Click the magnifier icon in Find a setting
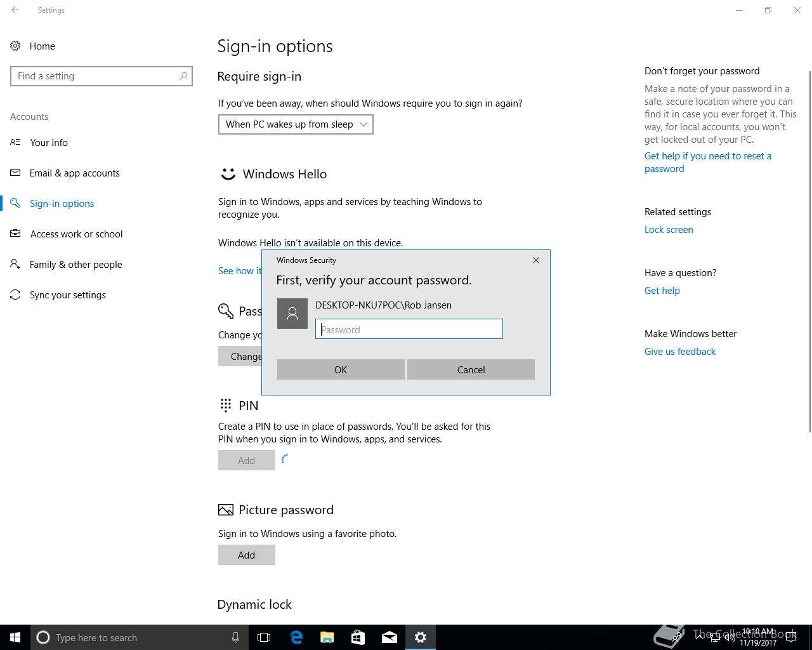Image resolution: width=812 pixels, height=650 pixels. coord(183,76)
